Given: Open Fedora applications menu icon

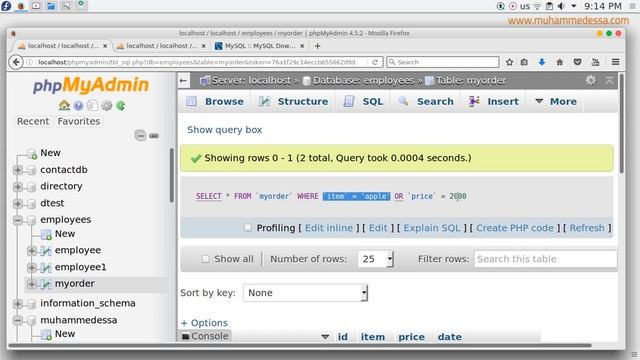Looking at the screenshot, I should pos(6,6).
